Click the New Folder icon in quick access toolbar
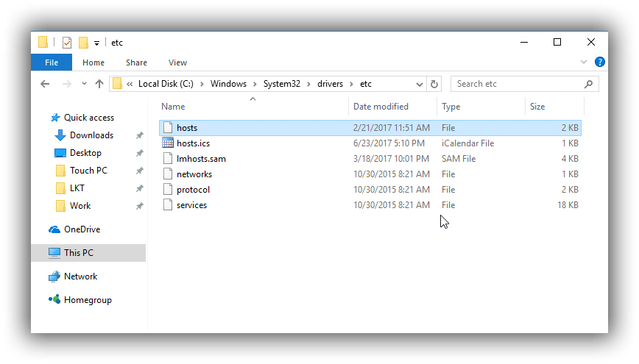 (83, 43)
